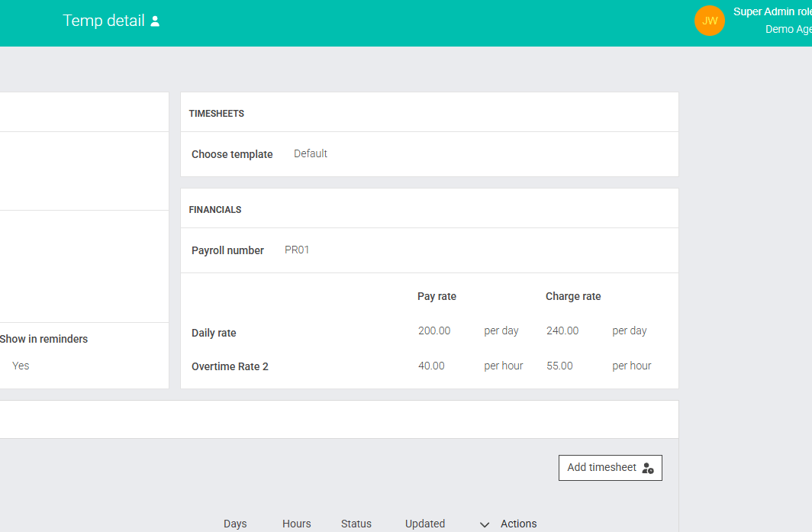The width and height of the screenshot is (812, 532).
Task: Sort timesheets by the Hours column
Action: coord(296,524)
